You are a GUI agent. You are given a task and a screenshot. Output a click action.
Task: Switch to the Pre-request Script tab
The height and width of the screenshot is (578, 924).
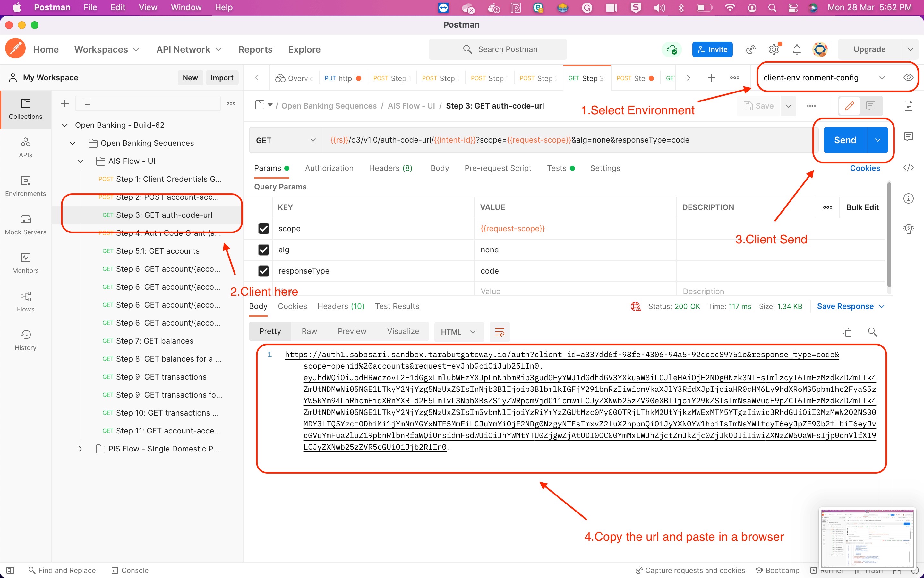tap(498, 168)
